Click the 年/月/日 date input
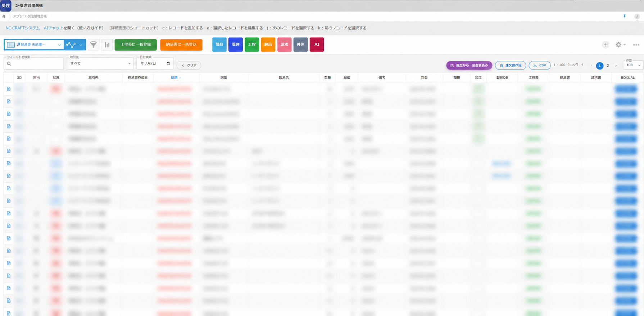This screenshot has width=644, height=316. pyautogui.click(x=155, y=64)
